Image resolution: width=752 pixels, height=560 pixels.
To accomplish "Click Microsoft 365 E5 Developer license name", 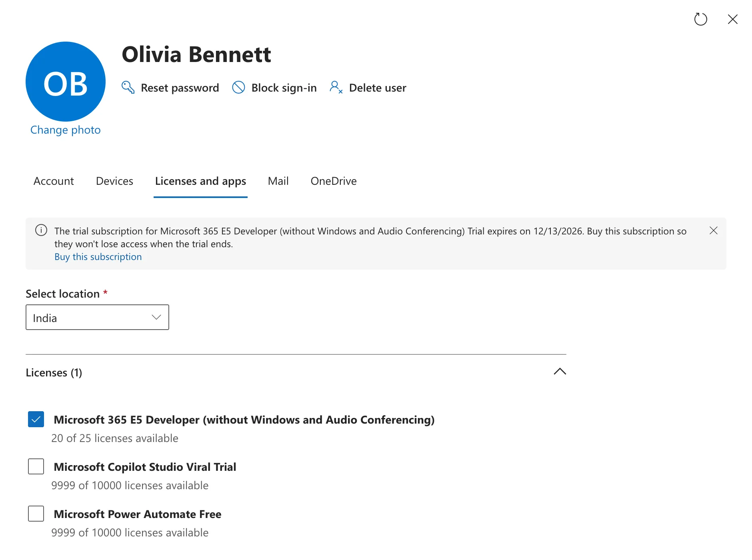I will tap(244, 420).
